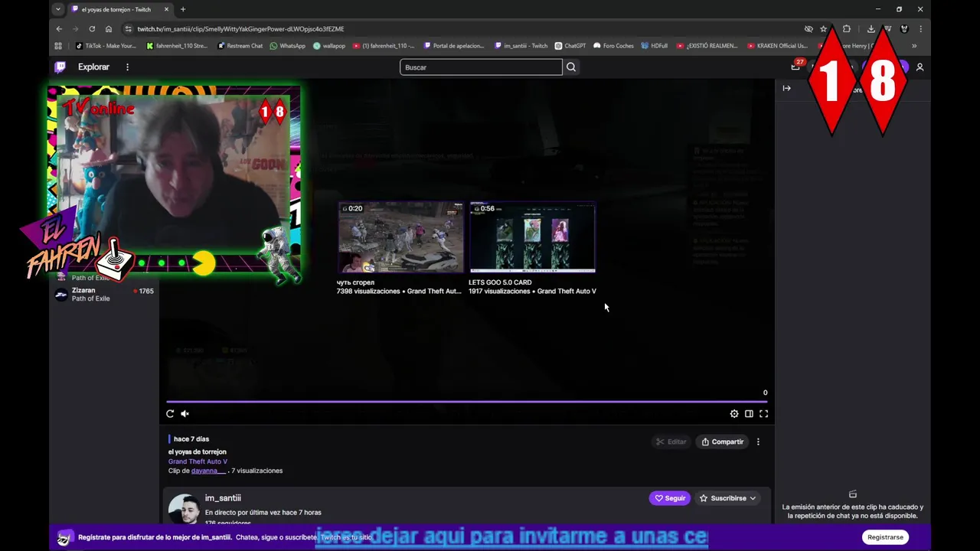Open the Portal de apelacion bookmark

pyautogui.click(x=454, y=46)
